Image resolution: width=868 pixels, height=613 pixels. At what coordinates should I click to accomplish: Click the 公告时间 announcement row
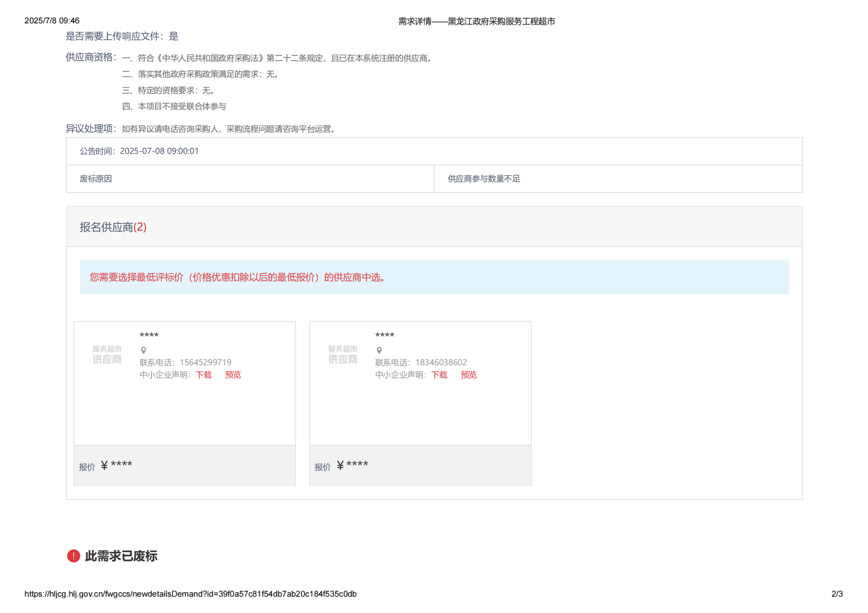139,151
